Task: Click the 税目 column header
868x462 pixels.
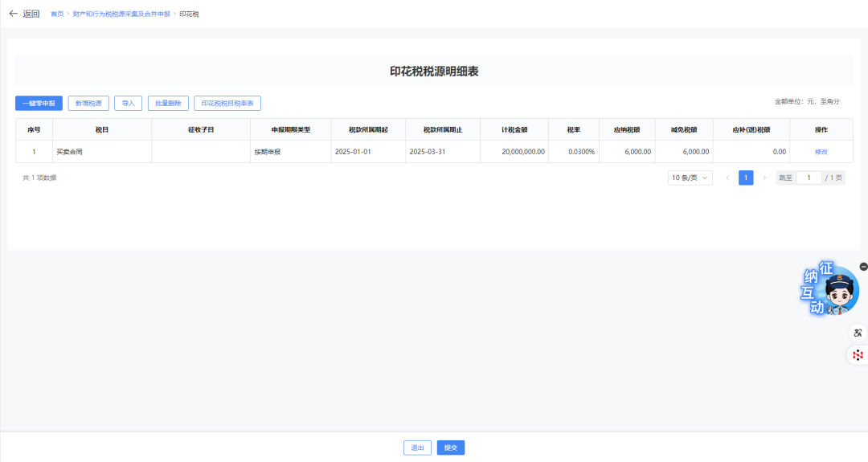Action: pyautogui.click(x=102, y=129)
